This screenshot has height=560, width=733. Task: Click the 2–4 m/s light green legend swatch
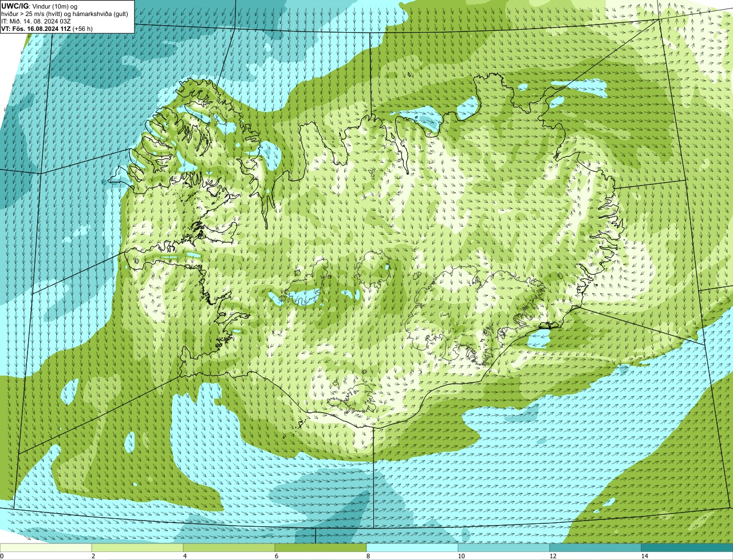[x=137, y=547]
